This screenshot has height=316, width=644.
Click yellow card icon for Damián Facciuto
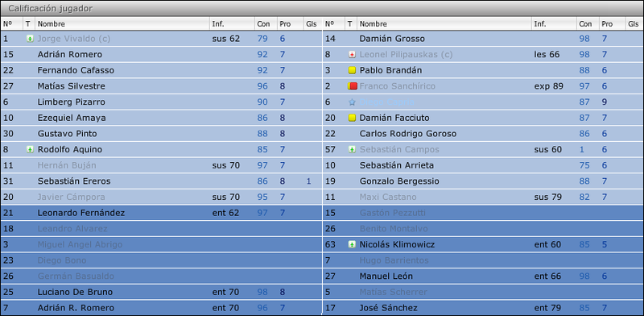click(352, 118)
